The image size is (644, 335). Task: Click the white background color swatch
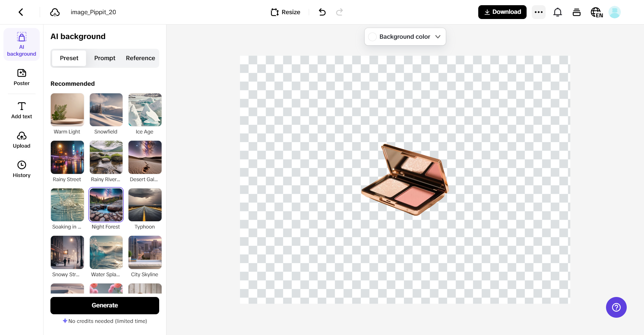[372, 37]
